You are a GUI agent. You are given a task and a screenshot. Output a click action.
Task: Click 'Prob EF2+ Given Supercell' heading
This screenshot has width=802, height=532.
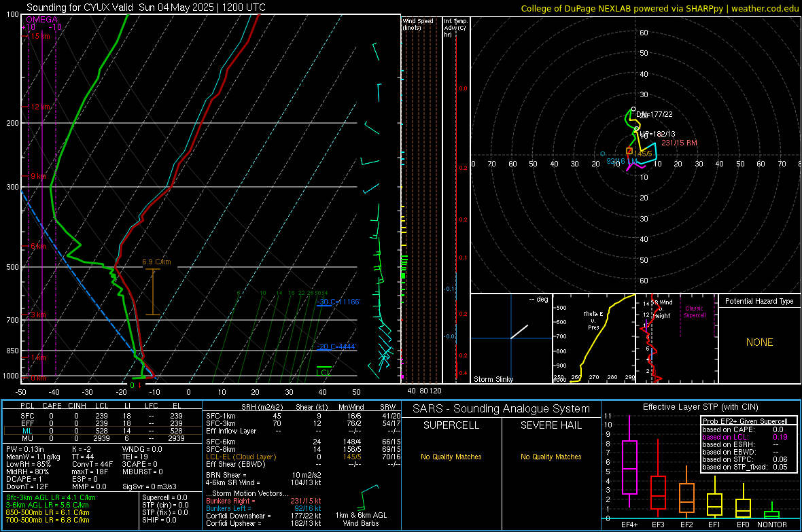tap(744, 421)
